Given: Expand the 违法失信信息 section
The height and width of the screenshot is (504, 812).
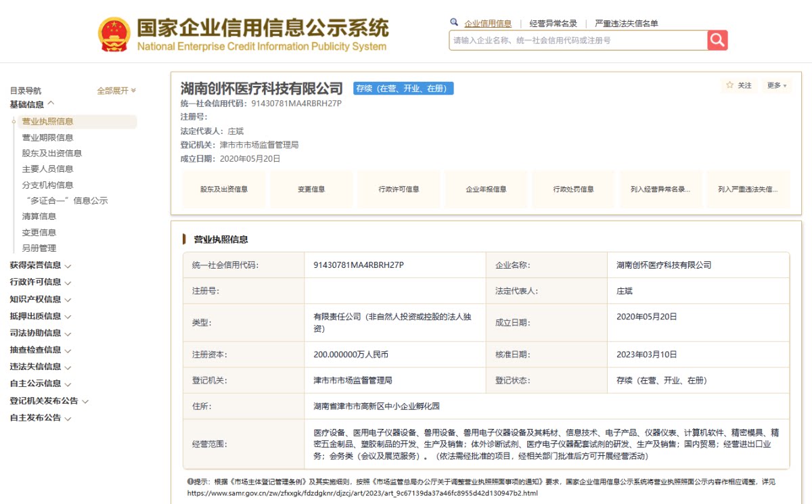Looking at the screenshot, I should (41, 367).
